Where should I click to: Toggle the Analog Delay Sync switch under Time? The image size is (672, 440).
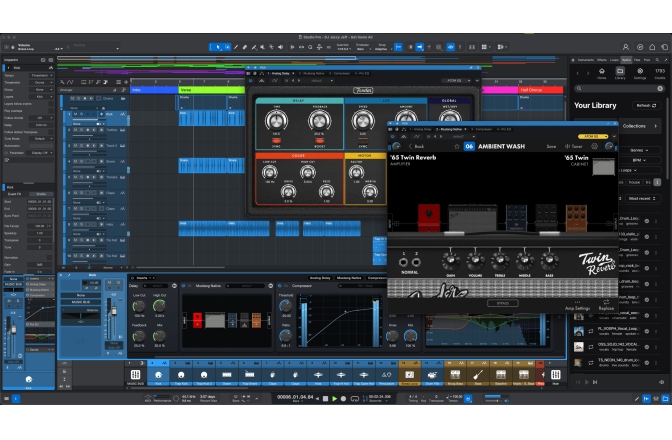click(x=276, y=141)
